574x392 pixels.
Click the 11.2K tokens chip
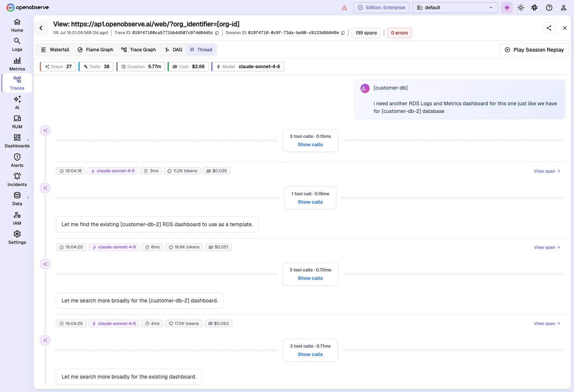[182, 171]
